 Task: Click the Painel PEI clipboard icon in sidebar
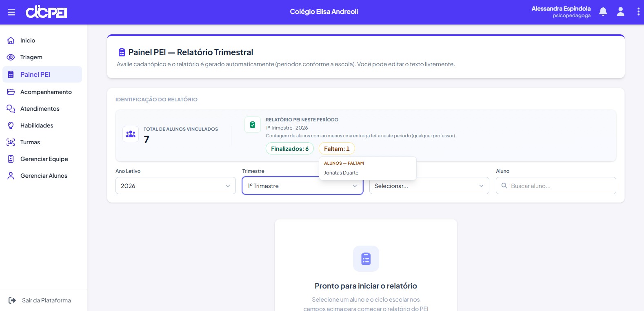point(11,74)
